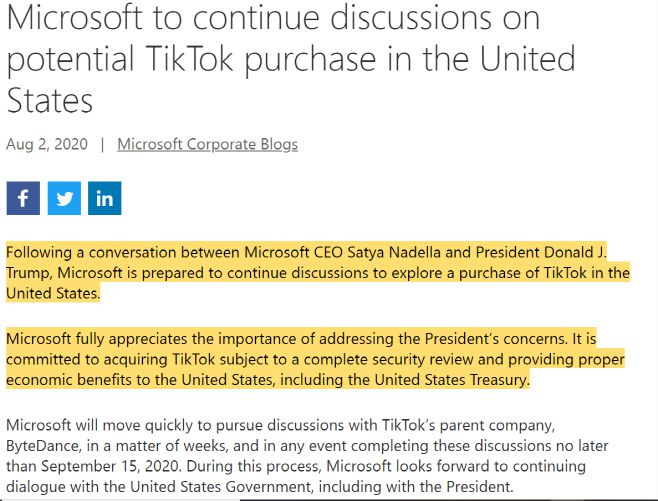Share the article on Facebook
This screenshot has width=658, height=501.
(23, 198)
